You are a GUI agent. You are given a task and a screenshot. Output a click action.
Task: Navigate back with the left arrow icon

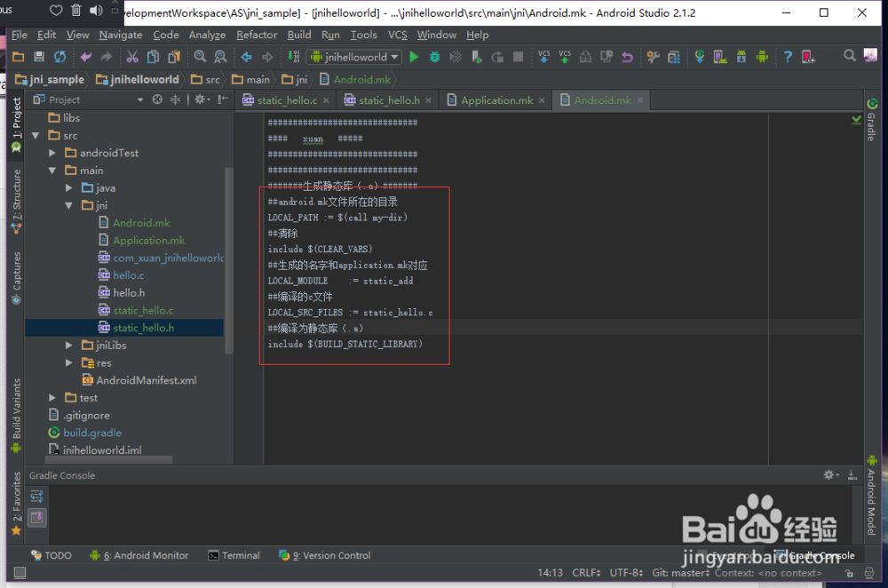pyautogui.click(x=246, y=57)
